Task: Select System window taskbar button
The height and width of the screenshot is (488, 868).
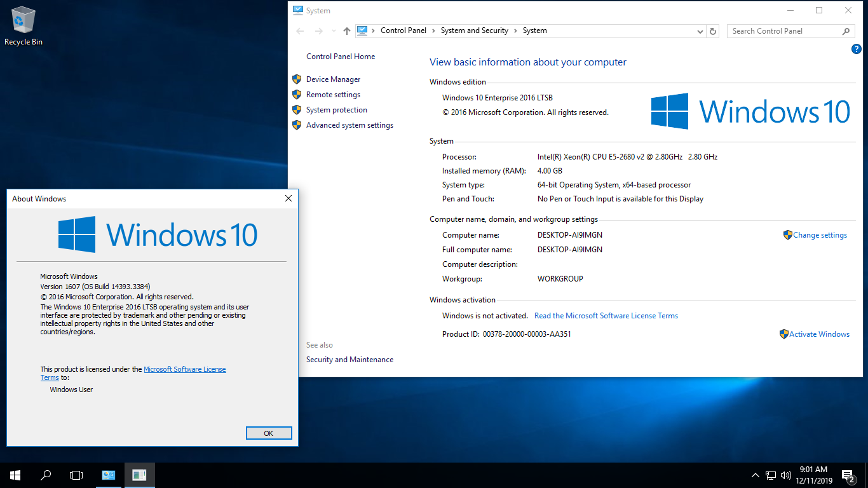Action: pos(109,475)
